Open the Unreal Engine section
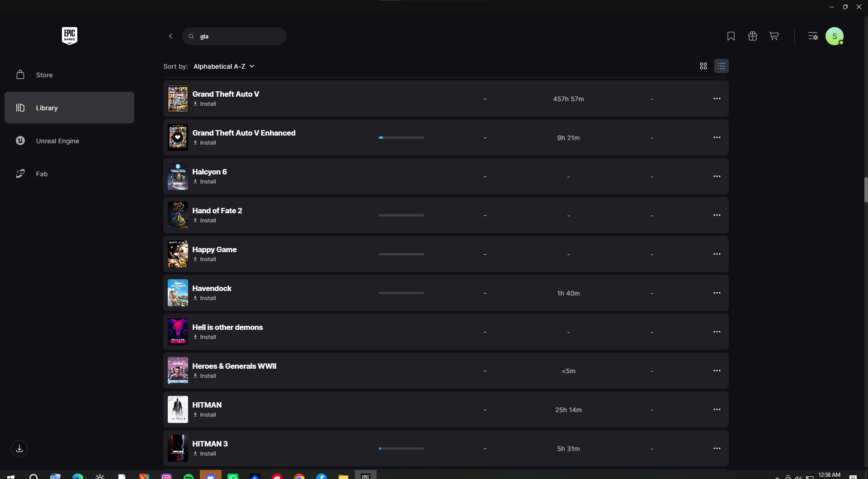868x479 pixels. click(x=69, y=141)
